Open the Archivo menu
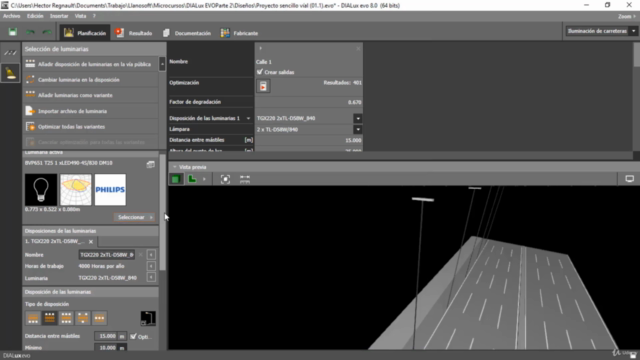The height and width of the screenshot is (360, 640). (11, 16)
